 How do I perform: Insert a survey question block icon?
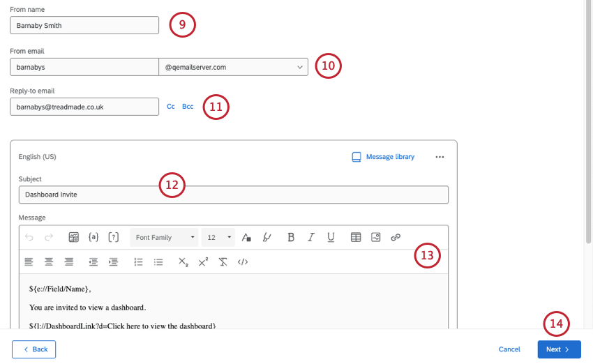tap(74, 237)
